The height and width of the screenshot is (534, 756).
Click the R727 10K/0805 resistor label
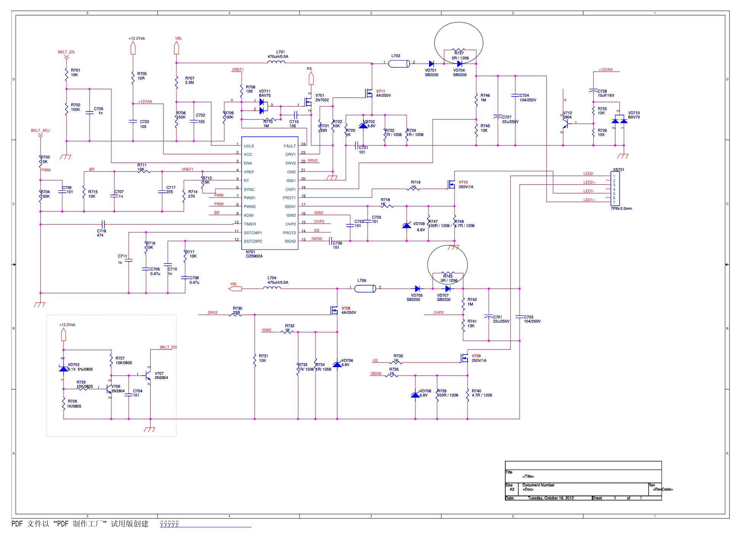click(124, 361)
